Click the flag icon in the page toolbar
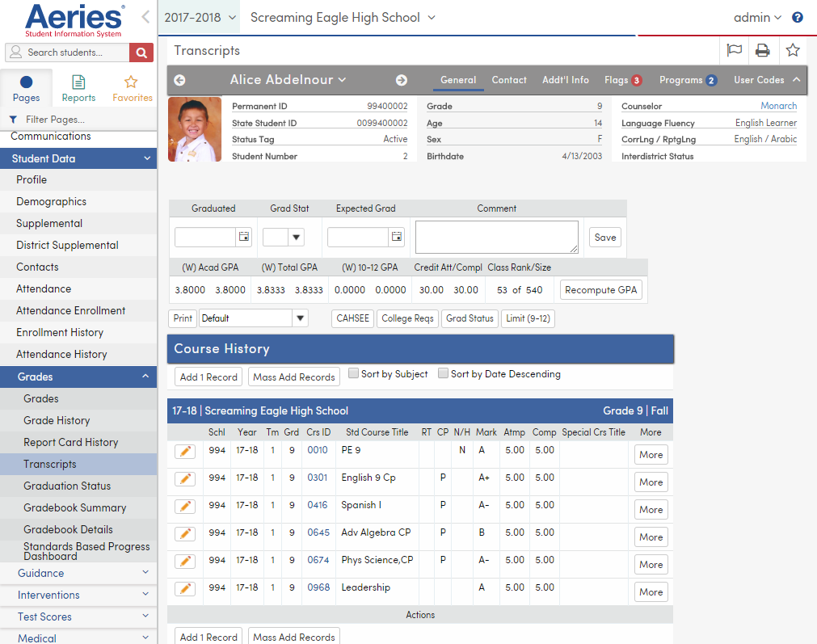This screenshot has height=644, width=817. pyautogui.click(x=735, y=50)
